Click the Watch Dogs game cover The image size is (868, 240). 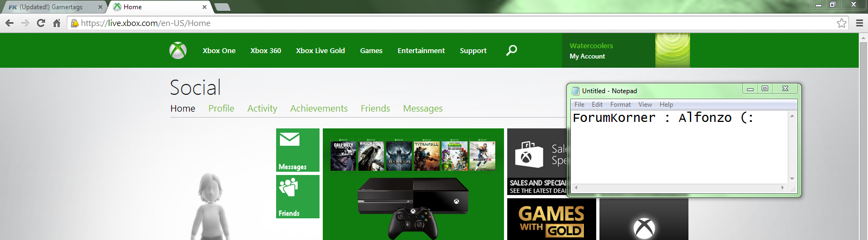pyautogui.click(x=371, y=155)
